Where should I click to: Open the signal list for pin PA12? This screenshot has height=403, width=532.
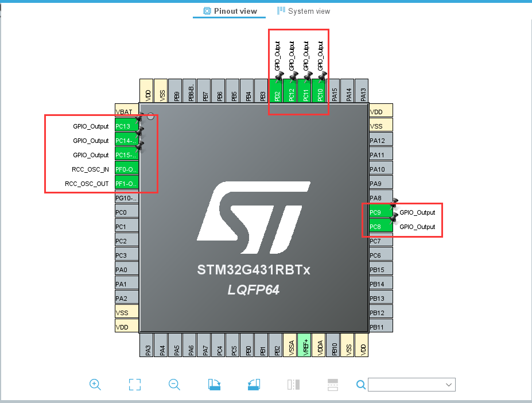(x=380, y=139)
